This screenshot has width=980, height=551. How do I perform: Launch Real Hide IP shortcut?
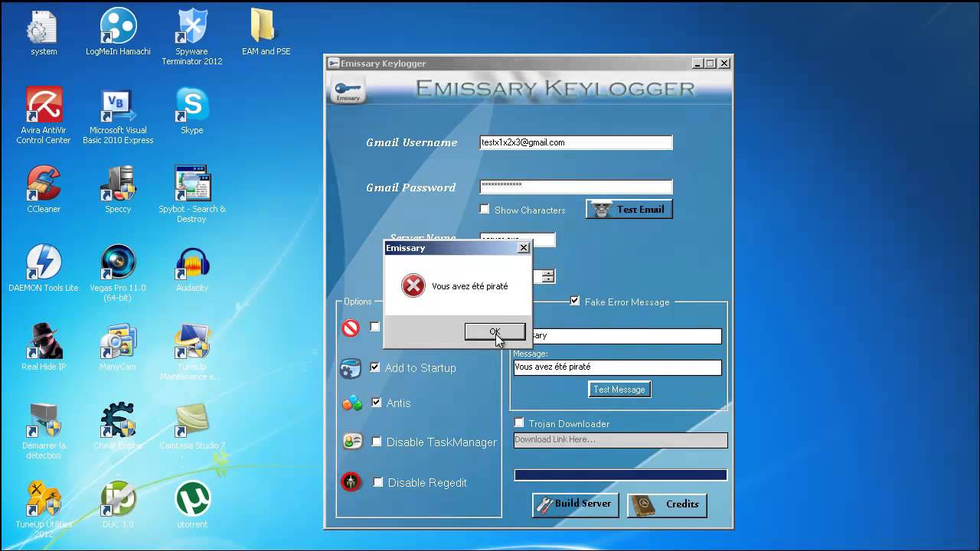pos(44,347)
